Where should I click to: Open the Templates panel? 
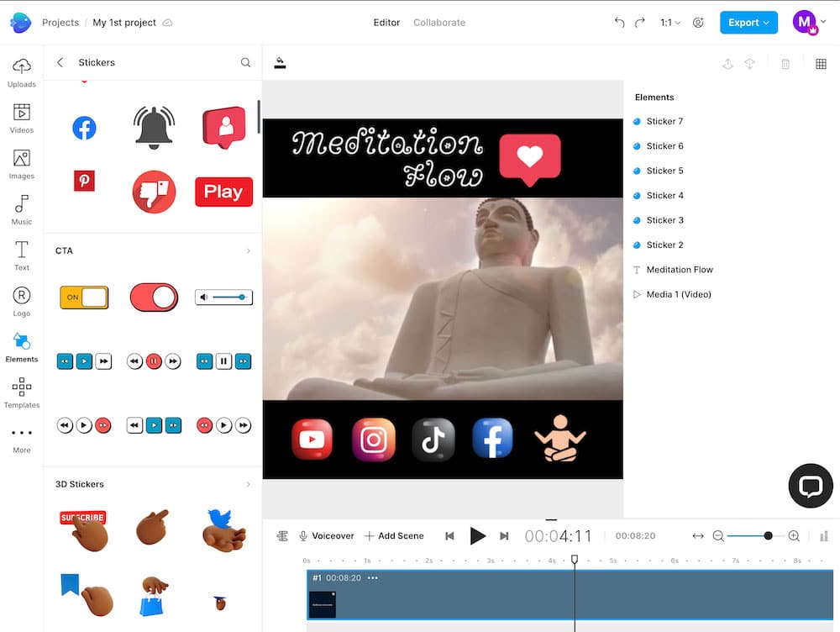tap(22, 393)
